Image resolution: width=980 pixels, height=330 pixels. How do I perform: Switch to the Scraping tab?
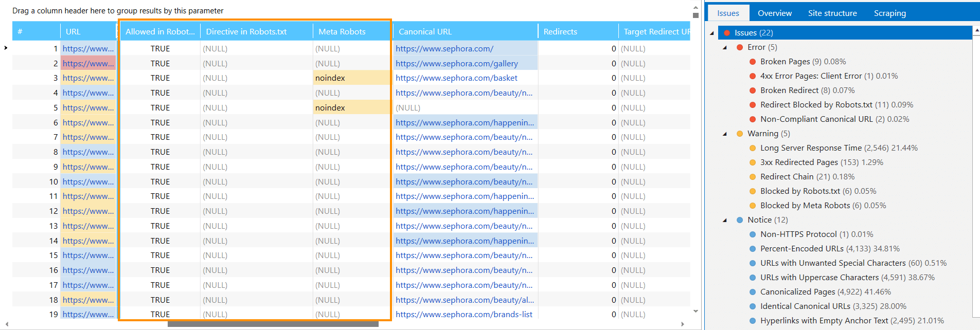pyautogui.click(x=889, y=13)
